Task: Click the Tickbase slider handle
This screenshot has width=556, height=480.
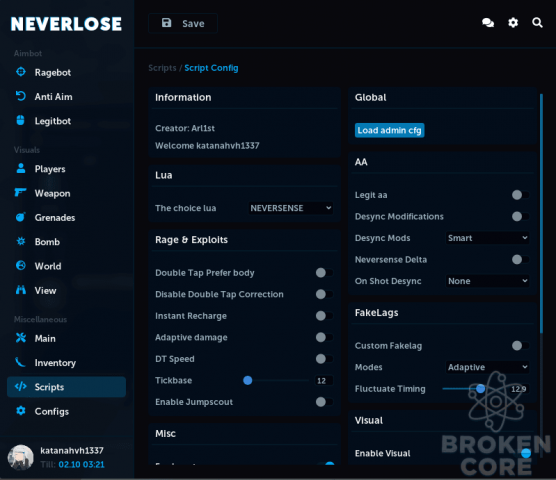Action: click(248, 380)
